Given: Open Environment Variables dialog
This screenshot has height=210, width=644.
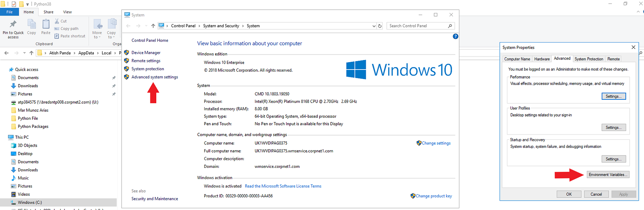Looking at the screenshot, I should 608,175.
